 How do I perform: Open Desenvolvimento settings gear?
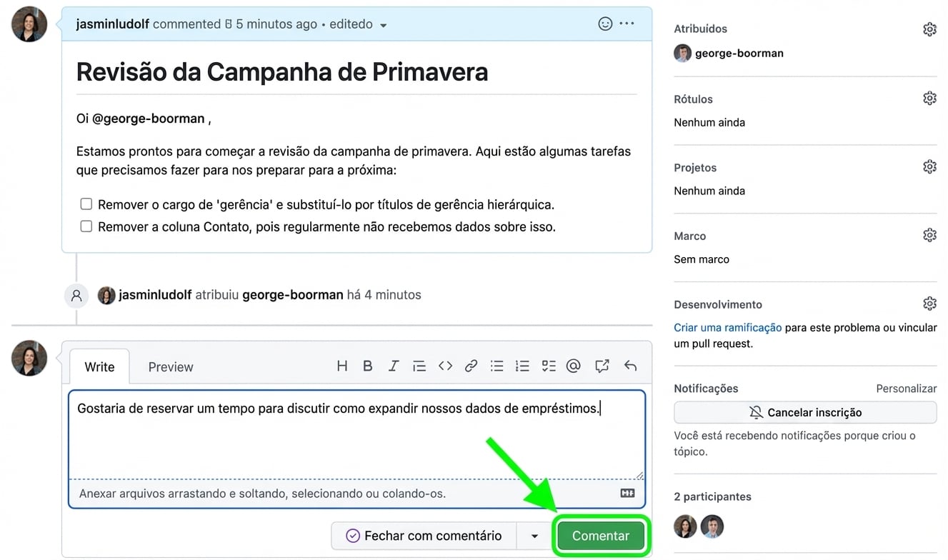tap(929, 304)
